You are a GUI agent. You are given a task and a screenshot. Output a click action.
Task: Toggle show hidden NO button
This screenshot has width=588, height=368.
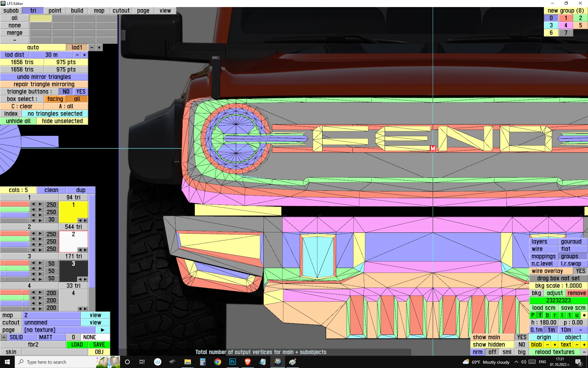click(x=522, y=344)
